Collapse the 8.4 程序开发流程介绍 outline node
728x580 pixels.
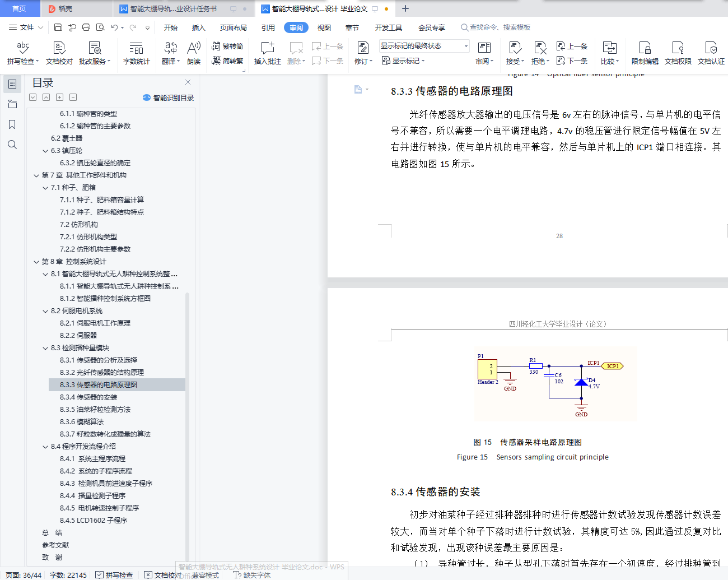click(x=45, y=447)
